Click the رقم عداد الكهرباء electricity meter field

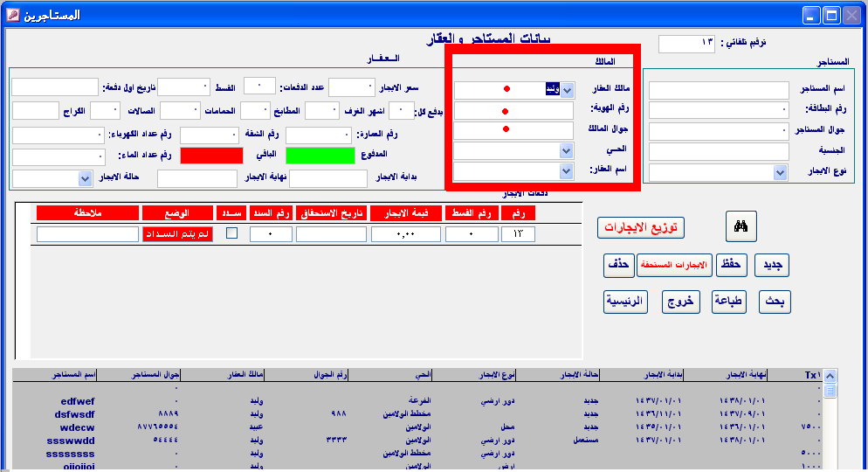pos(59,135)
